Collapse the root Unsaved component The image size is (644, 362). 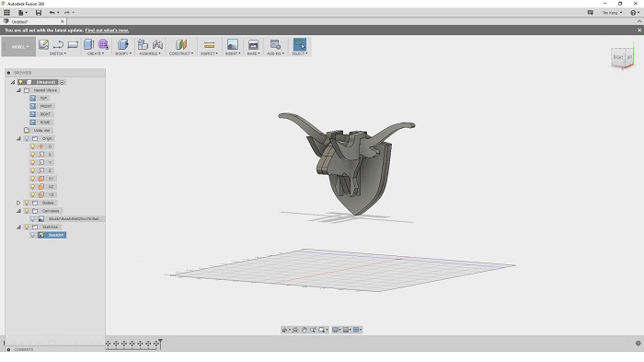click(x=13, y=82)
